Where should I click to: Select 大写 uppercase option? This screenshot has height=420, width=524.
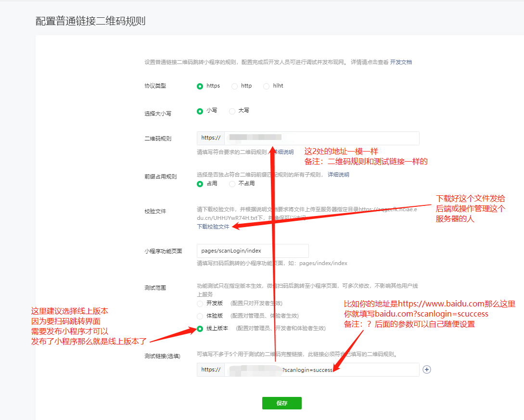(232, 111)
